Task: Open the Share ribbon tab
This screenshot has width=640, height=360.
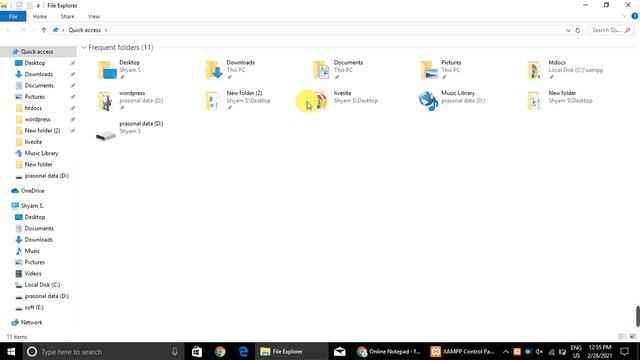Action: 67,16
